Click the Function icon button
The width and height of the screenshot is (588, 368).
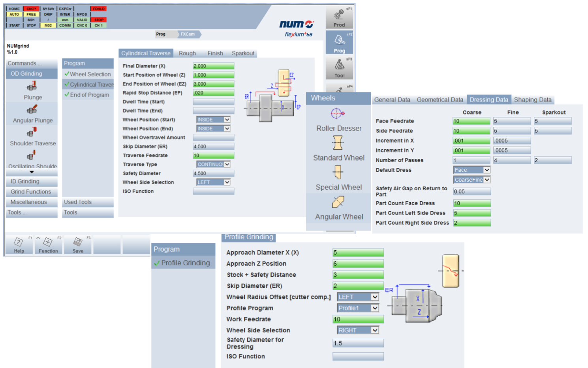[48, 245]
